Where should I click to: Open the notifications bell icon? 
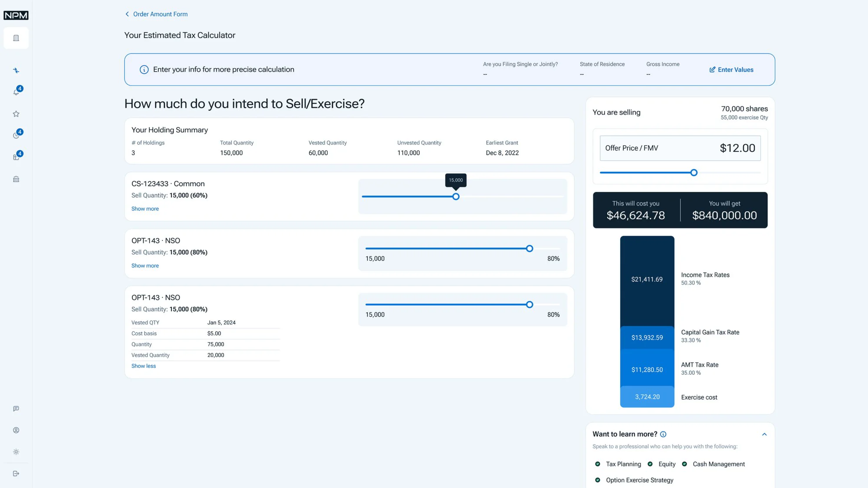click(16, 92)
